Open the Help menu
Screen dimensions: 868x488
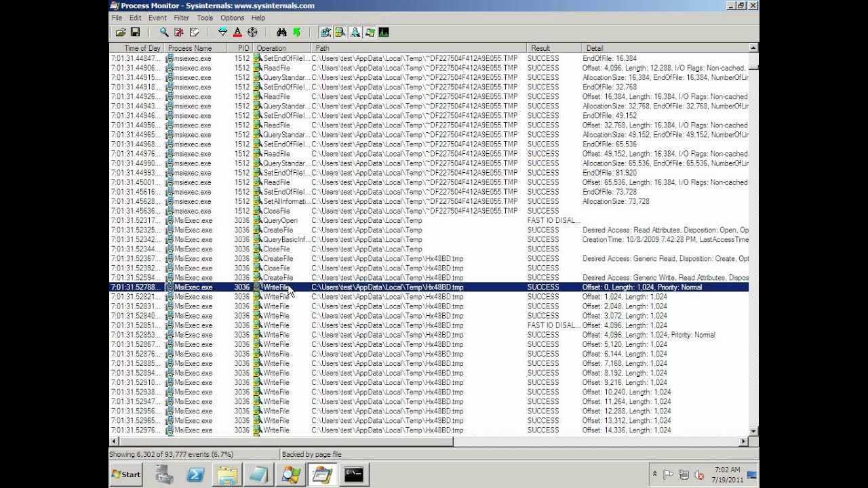click(258, 18)
